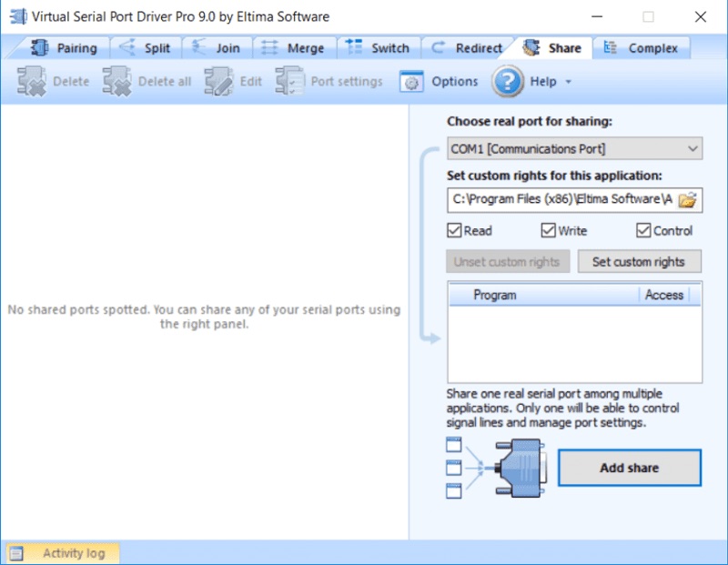Switch to the Merge tab

(x=294, y=48)
